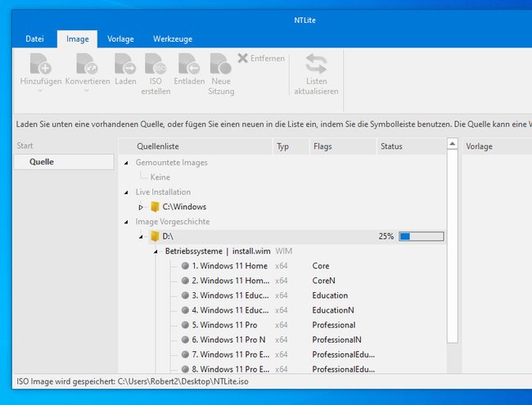
Task: Open the Hinzufügen dropdown arrow
Action: click(40, 90)
